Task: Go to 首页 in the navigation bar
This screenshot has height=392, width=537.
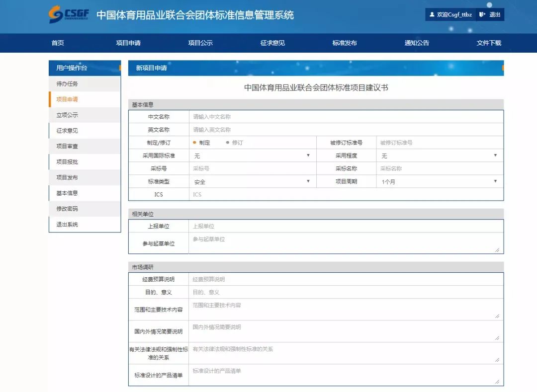Action: (58, 43)
